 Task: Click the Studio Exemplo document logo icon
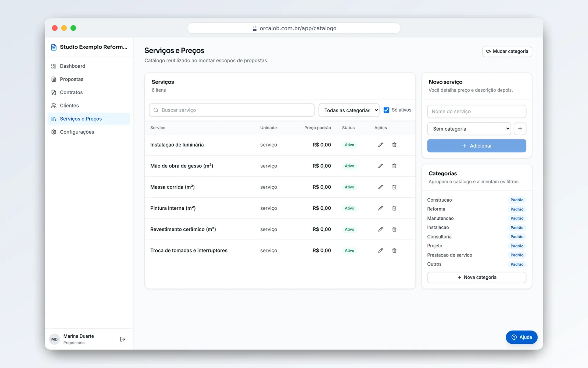54,47
